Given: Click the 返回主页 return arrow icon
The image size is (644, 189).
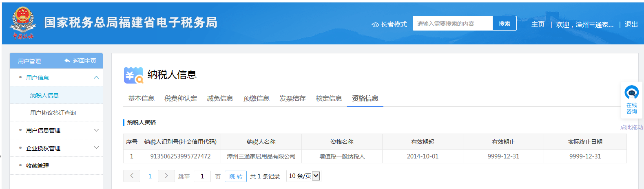Looking at the screenshot, I should (67, 61).
